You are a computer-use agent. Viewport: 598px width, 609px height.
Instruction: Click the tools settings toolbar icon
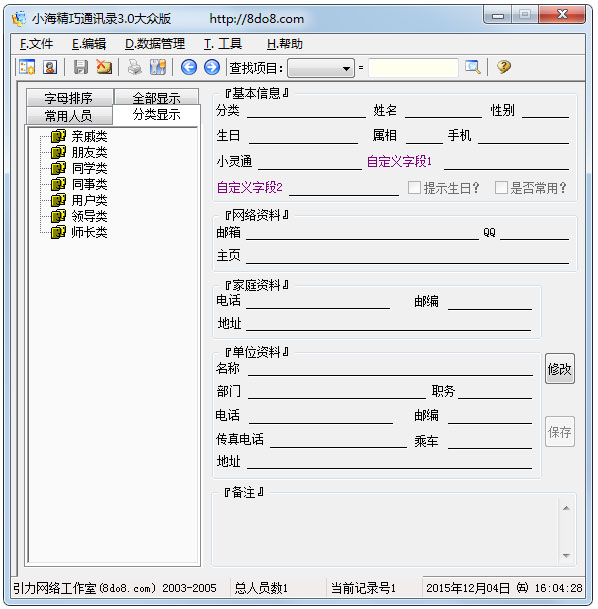pos(158,67)
